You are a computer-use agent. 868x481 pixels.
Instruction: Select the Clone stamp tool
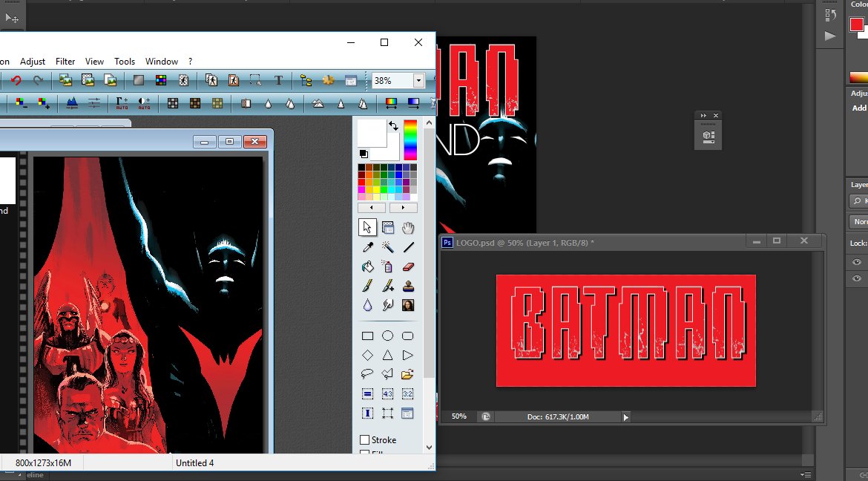click(x=408, y=286)
